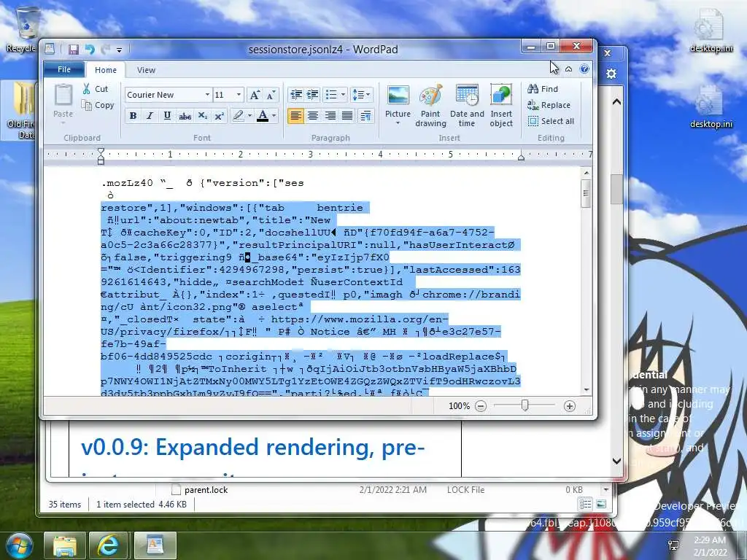The width and height of the screenshot is (747, 560).
Task: Click scroll down arrow in WordPad document
Action: (x=587, y=389)
